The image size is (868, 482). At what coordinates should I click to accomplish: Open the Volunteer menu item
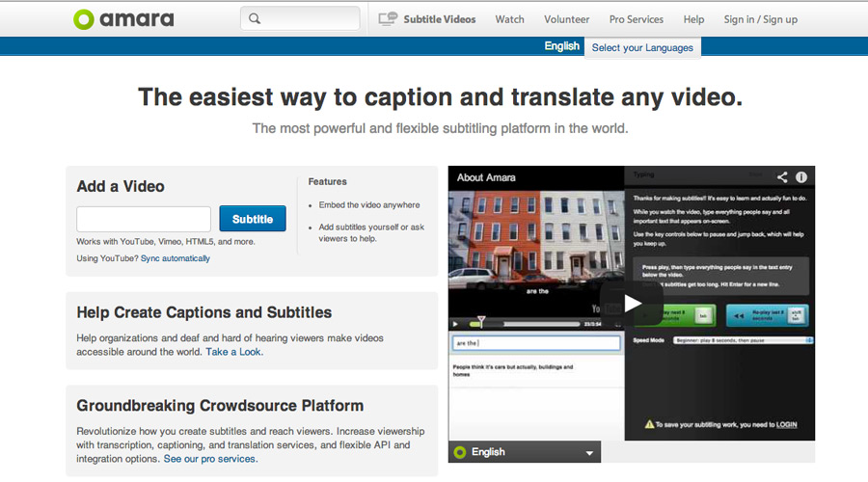[566, 19]
